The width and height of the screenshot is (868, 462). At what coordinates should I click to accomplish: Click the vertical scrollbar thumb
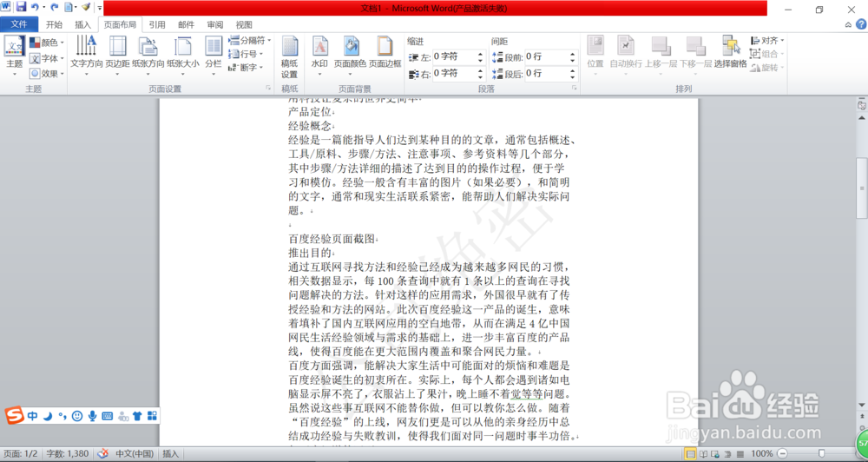point(862,189)
